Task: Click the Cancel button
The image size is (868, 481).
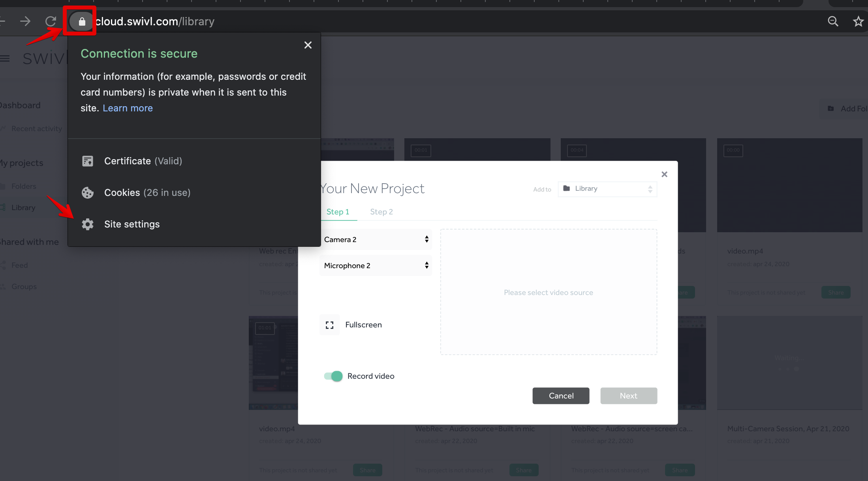Action: point(560,396)
